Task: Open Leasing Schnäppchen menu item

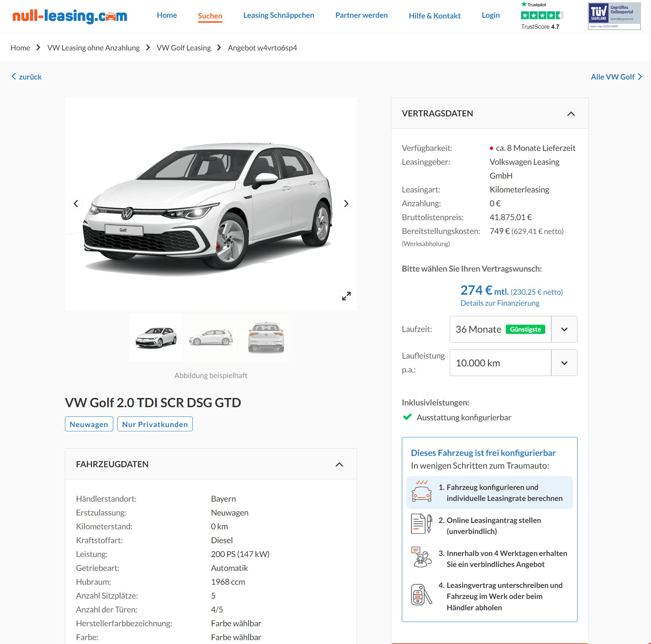Action: (279, 15)
